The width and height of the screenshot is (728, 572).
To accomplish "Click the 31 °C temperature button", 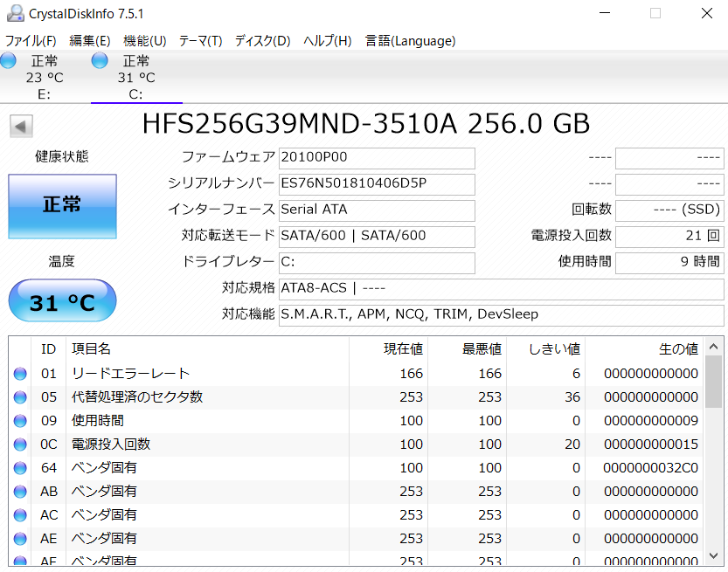I will tap(62, 302).
